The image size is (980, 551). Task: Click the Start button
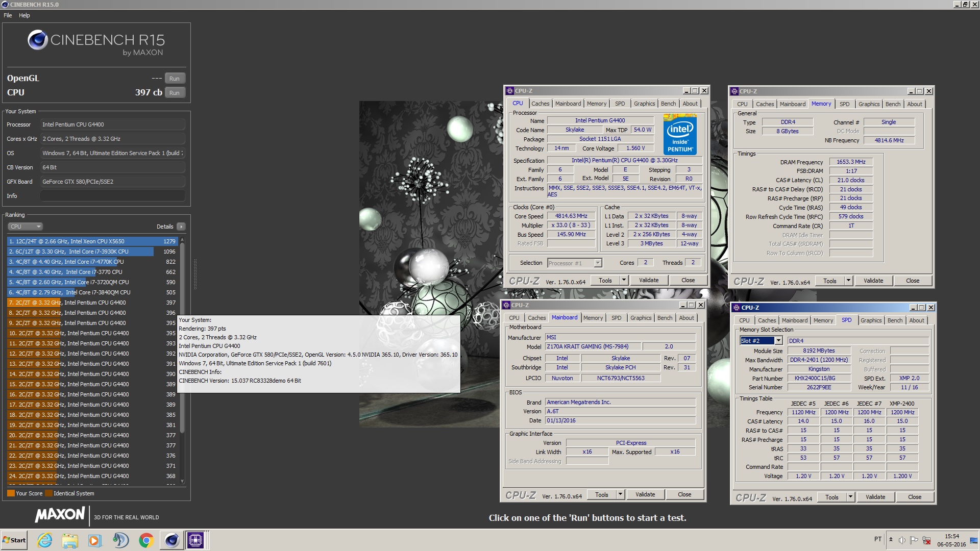click(x=14, y=540)
